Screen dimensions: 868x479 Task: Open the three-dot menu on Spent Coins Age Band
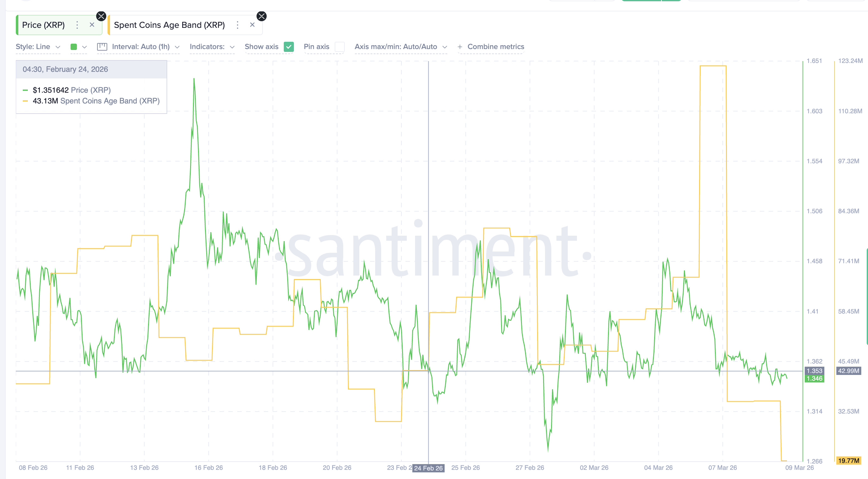pos(237,25)
